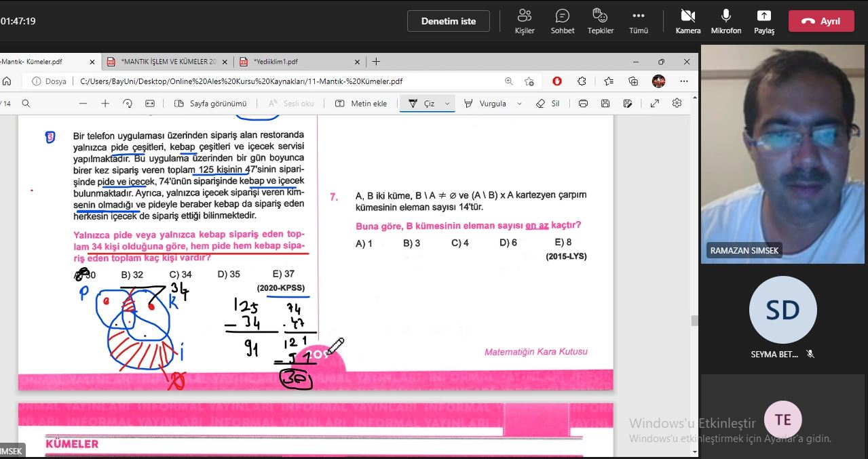Image resolution: width=868 pixels, height=459 pixels.
Task: Save the PDF document
Action: [x=605, y=104]
